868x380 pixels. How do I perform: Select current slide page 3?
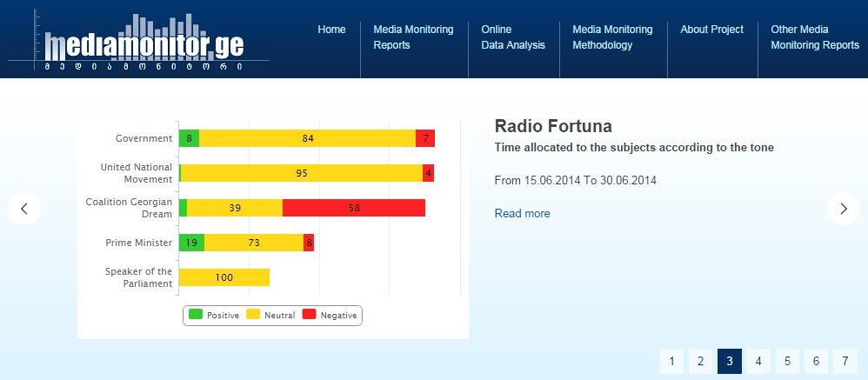730,361
